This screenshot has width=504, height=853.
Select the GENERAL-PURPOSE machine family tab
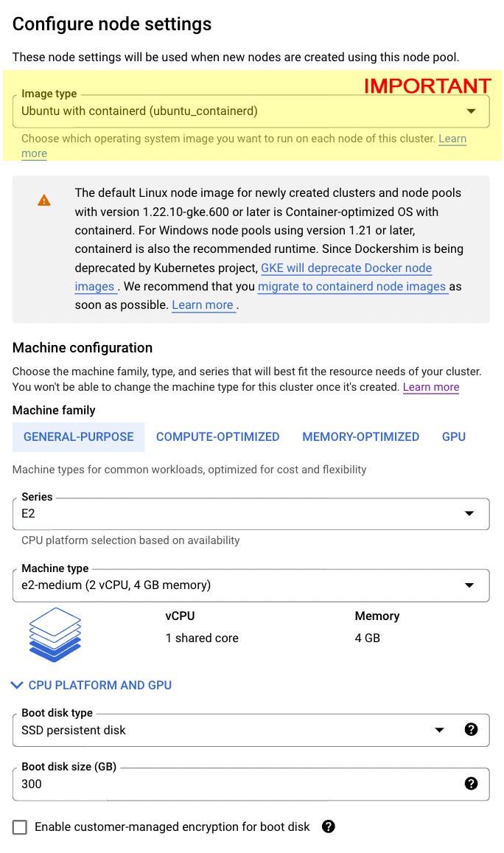tap(78, 437)
